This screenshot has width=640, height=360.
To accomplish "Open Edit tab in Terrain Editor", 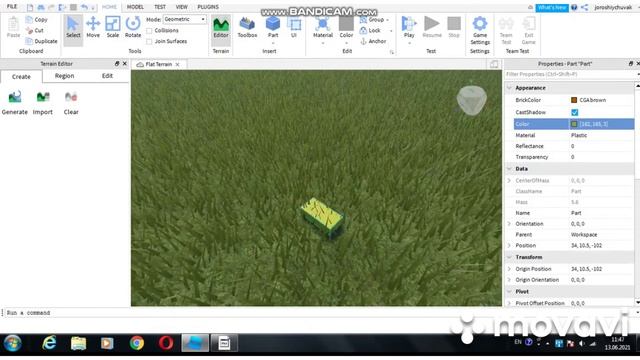I will pos(107,76).
